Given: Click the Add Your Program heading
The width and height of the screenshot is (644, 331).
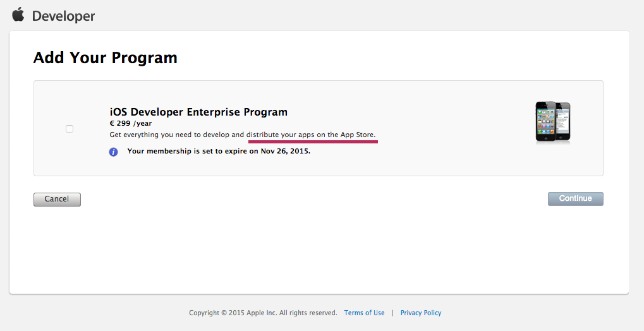Looking at the screenshot, I should pos(105,58).
